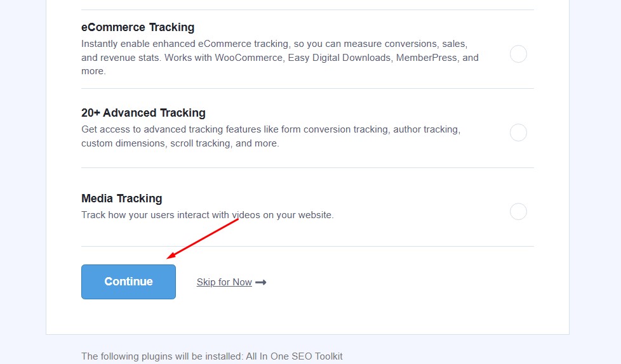Click the eCommerce tracking description paragraph
The image size is (621, 364).
279,57
